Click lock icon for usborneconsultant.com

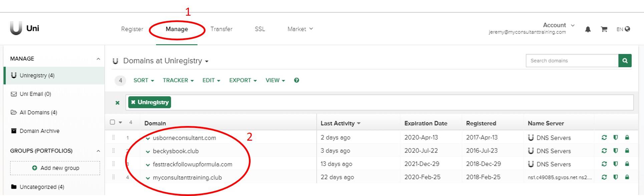tap(627, 137)
